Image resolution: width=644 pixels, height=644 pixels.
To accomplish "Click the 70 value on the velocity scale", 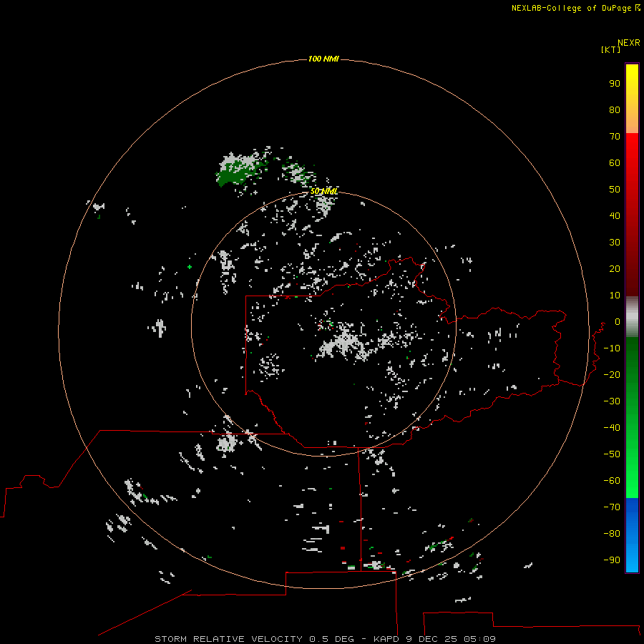I will click(x=615, y=137).
